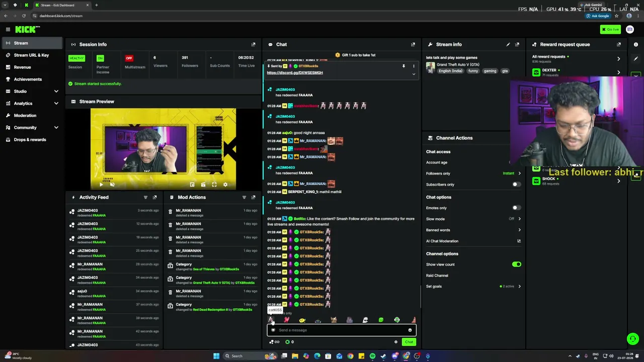Open AI Chat Moderation external link
Image resolution: width=644 pixels, height=362 pixels.
click(x=519, y=241)
